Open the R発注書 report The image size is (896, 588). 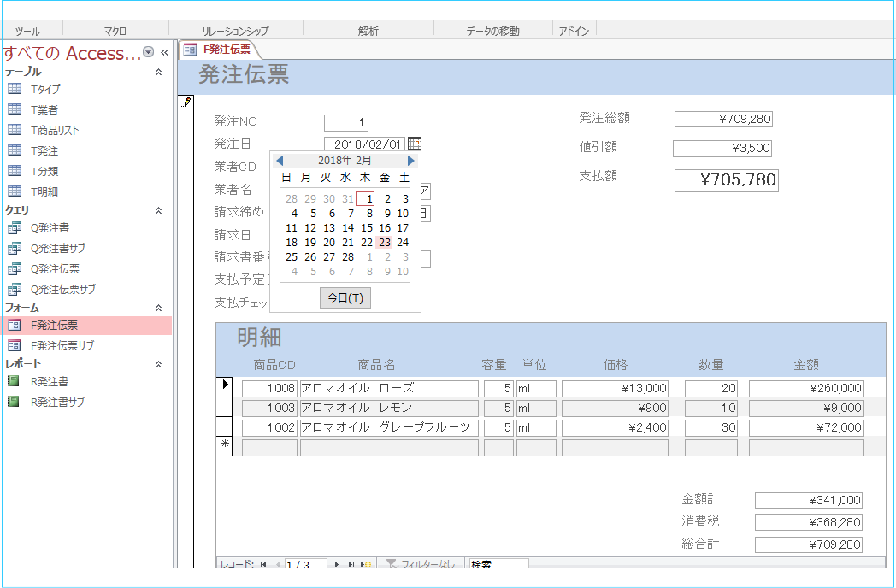[50, 381]
